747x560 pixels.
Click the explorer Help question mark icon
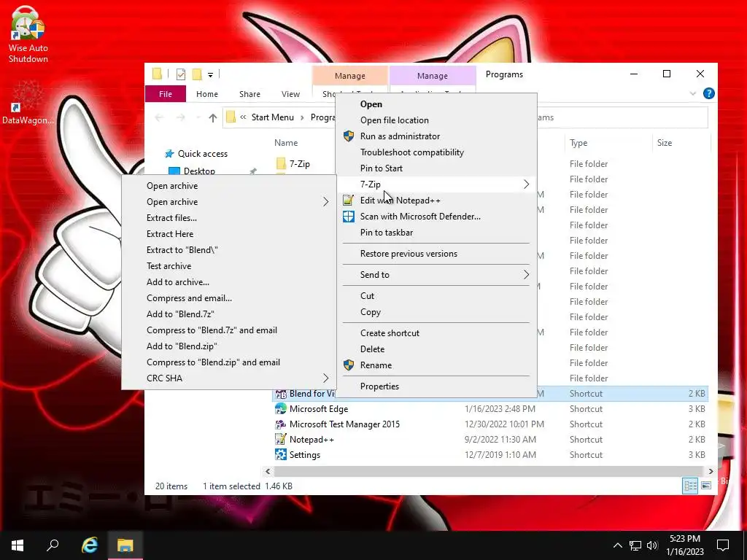(x=708, y=93)
